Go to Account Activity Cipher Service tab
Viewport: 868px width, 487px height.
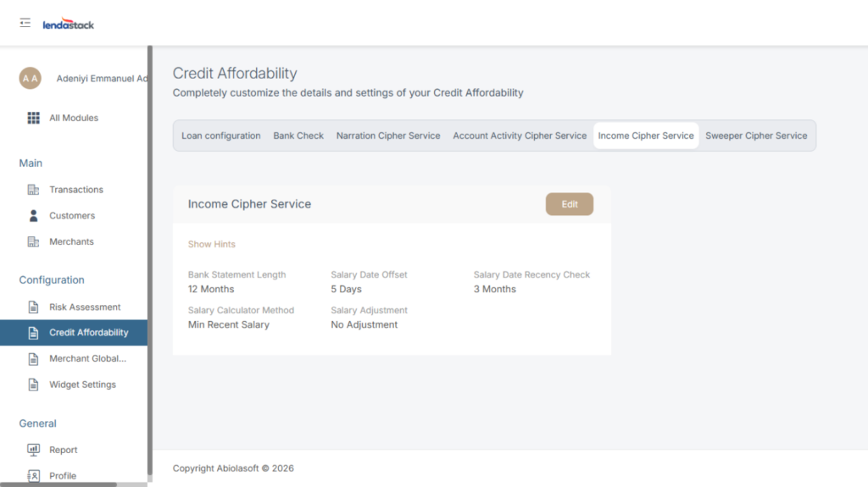click(520, 136)
